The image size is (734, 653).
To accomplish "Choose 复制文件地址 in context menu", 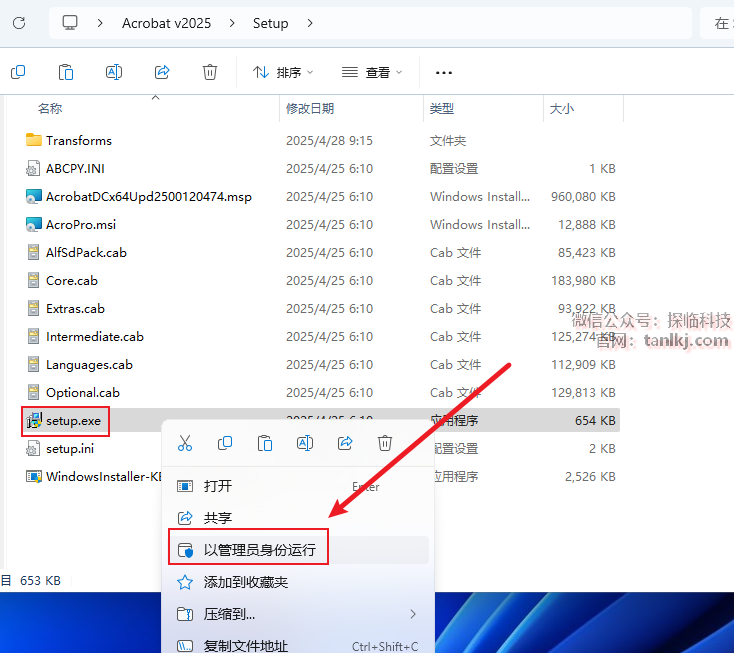I will click(298, 646).
